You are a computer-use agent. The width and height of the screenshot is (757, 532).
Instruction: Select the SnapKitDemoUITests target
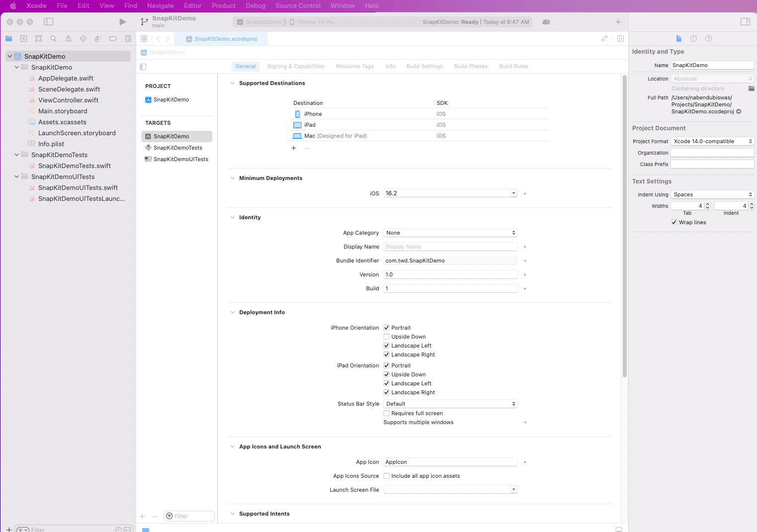pyautogui.click(x=181, y=159)
